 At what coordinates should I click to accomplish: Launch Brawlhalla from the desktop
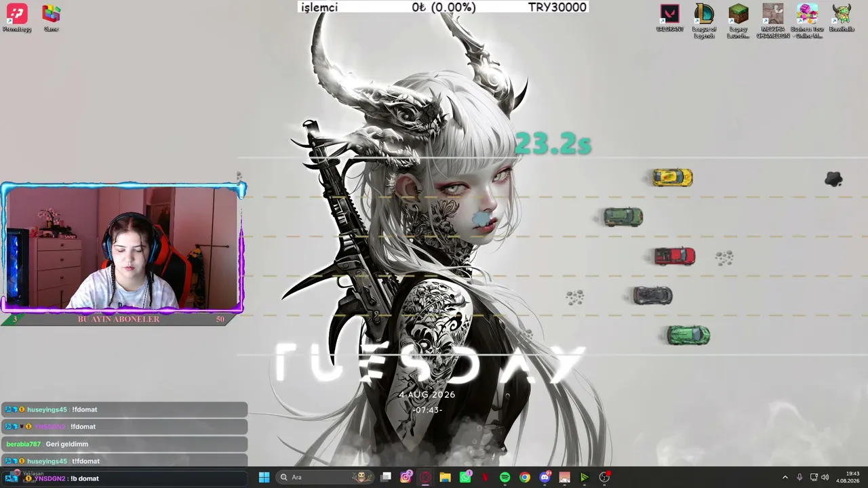pyautogui.click(x=842, y=18)
